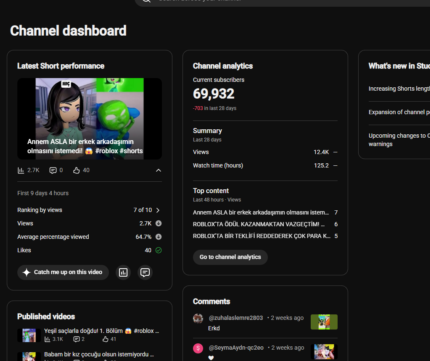Click Catch me up on this video
Image resolution: width=430 pixels, height=361 pixels.
coord(63,272)
